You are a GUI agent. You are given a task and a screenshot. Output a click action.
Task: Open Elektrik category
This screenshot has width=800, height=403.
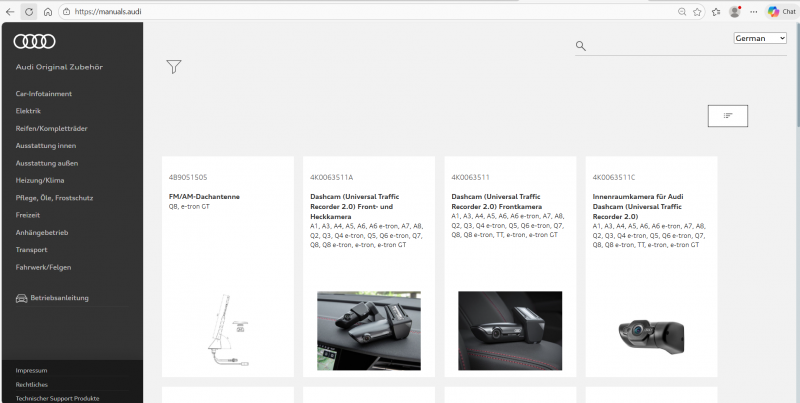click(28, 111)
